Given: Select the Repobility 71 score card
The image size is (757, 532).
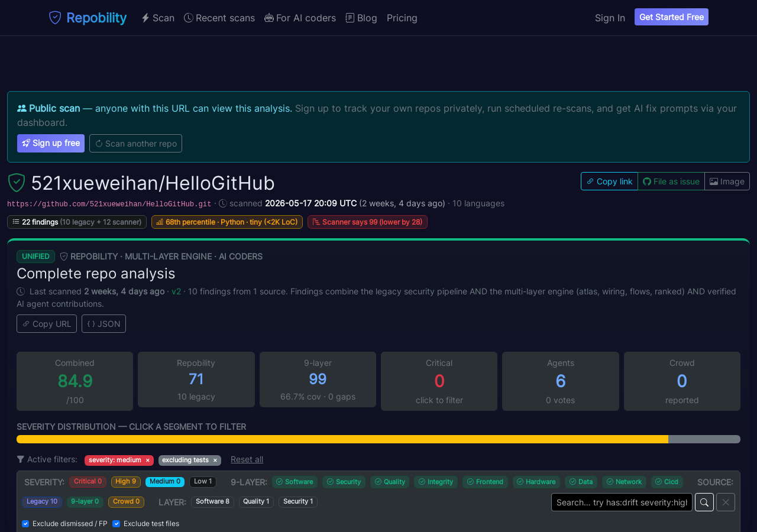Looking at the screenshot, I should pyautogui.click(x=196, y=379).
